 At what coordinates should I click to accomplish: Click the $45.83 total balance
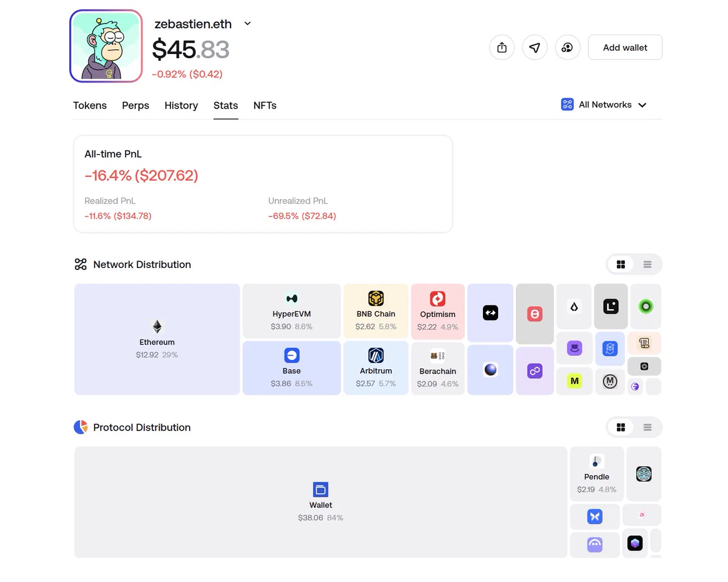pos(190,49)
